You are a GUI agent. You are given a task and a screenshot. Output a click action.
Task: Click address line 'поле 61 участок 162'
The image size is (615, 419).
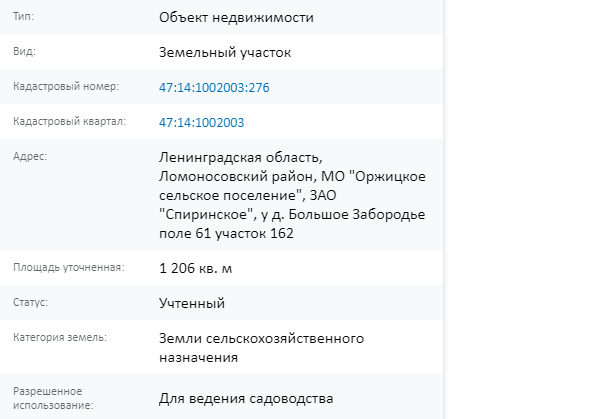click(x=226, y=233)
